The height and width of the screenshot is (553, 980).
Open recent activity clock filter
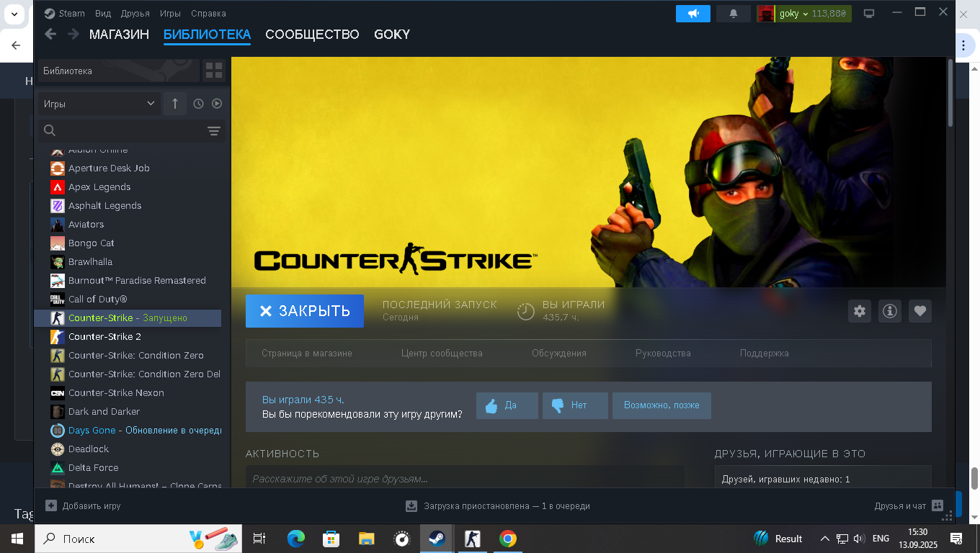[x=198, y=104]
